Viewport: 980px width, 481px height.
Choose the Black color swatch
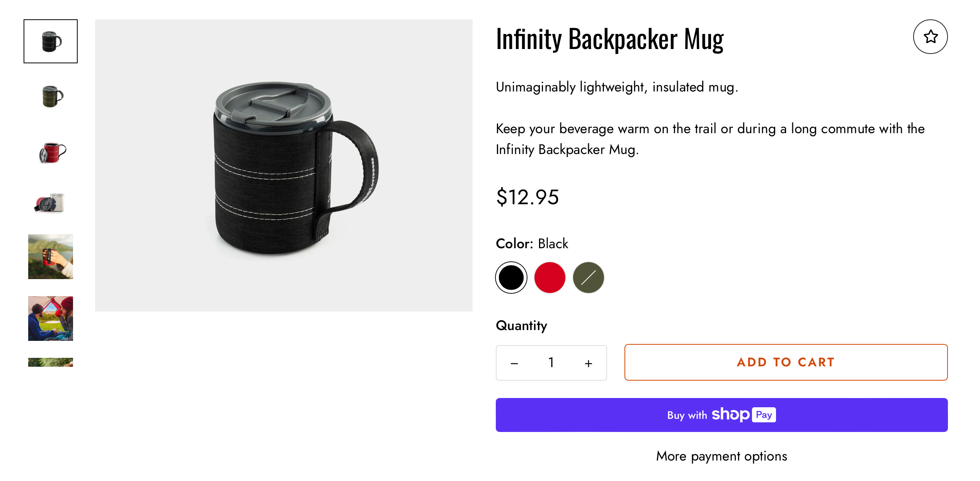click(x=511, y=278)
